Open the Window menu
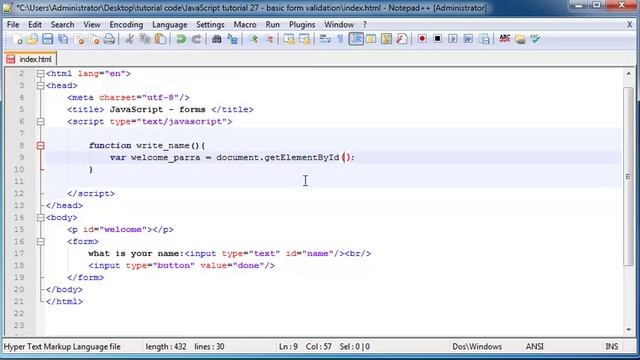The image size is (640, 360). pyautogui.click(x=339, y=24)
